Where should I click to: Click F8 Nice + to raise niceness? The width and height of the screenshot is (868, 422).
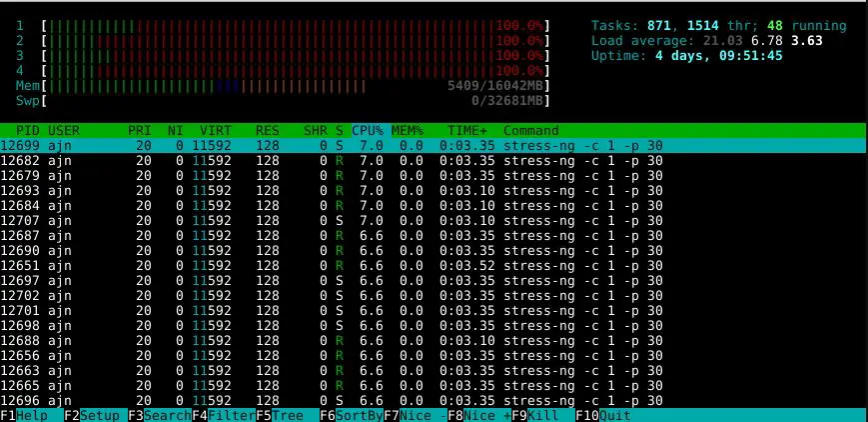(x=479, y=415)
